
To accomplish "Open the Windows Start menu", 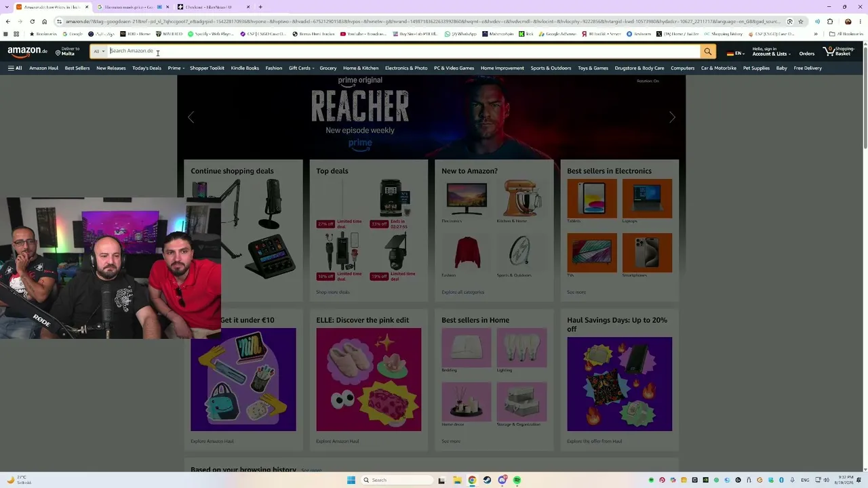I will point(351,480).
